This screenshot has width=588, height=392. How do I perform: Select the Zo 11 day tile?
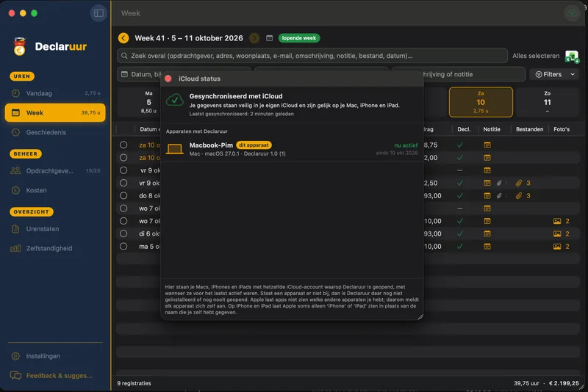(x=547, y=102)
